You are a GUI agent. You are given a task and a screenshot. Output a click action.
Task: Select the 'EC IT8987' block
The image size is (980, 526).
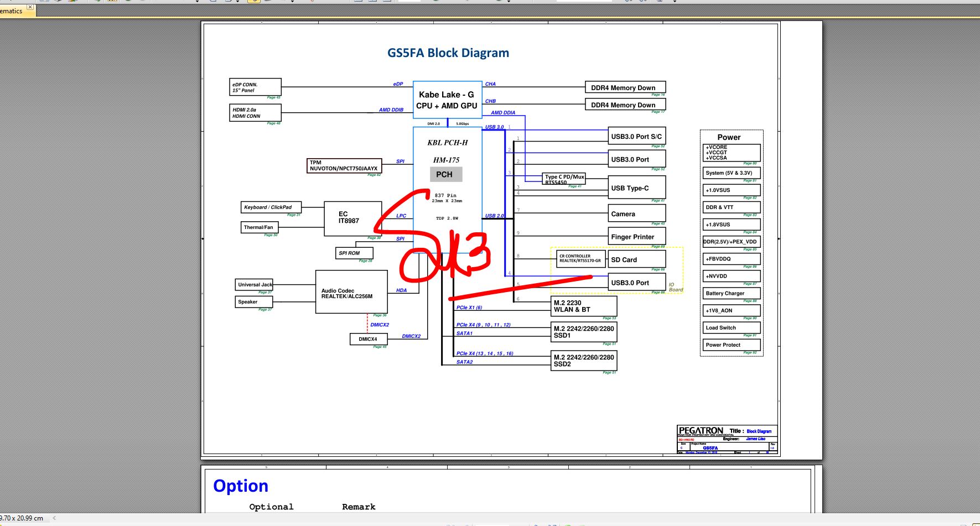click(352, 218)
